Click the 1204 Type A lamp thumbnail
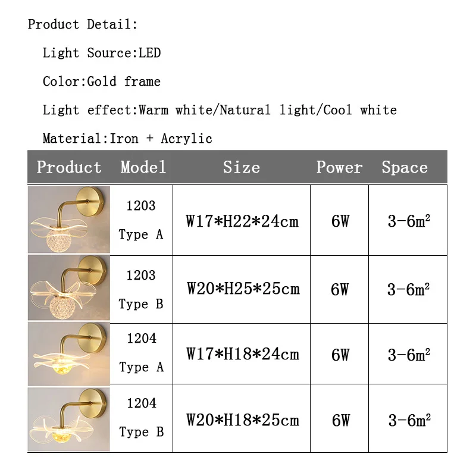476x476 pixels. tap(69, 354)
